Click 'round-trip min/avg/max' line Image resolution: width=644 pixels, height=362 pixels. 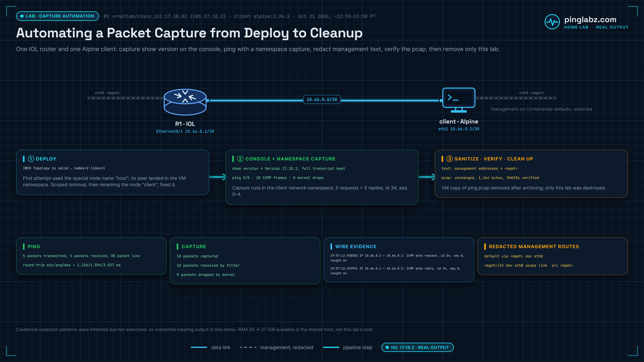(x=72, y=265)
